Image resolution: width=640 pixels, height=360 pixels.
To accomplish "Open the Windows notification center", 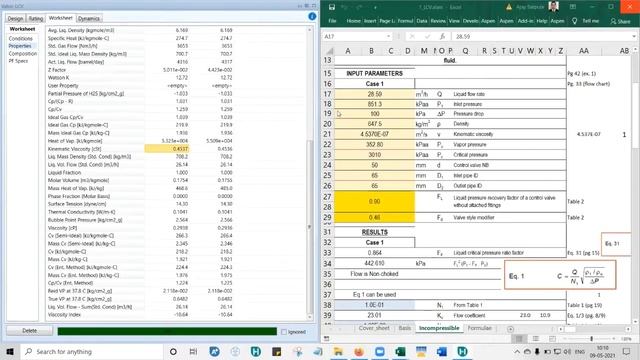I will pos(627,351).
